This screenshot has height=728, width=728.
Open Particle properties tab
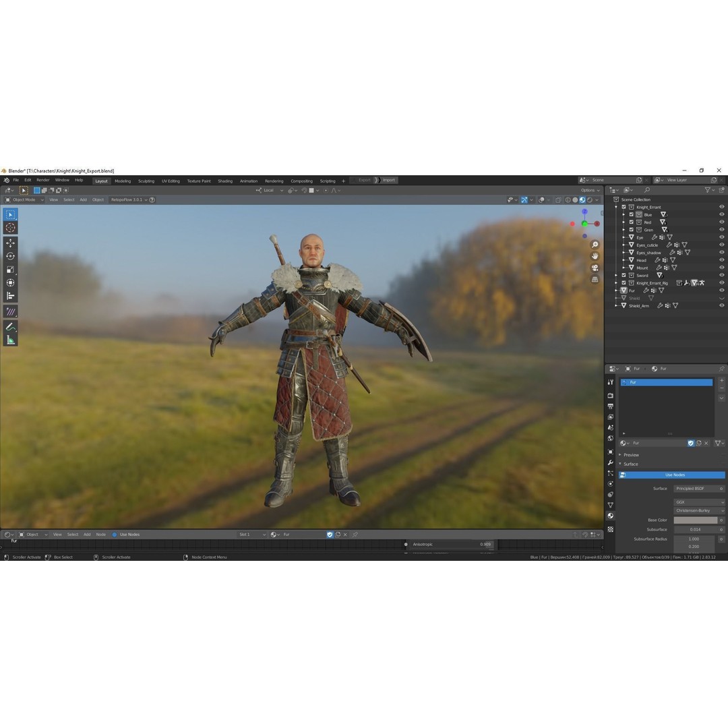tap(611, 473)
